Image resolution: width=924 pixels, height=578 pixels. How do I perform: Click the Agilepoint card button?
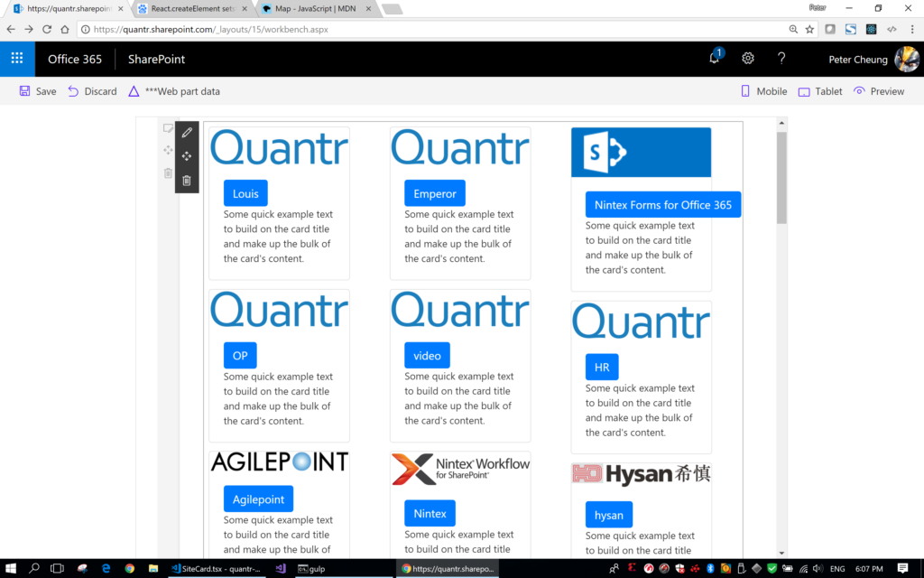[258, 499]
